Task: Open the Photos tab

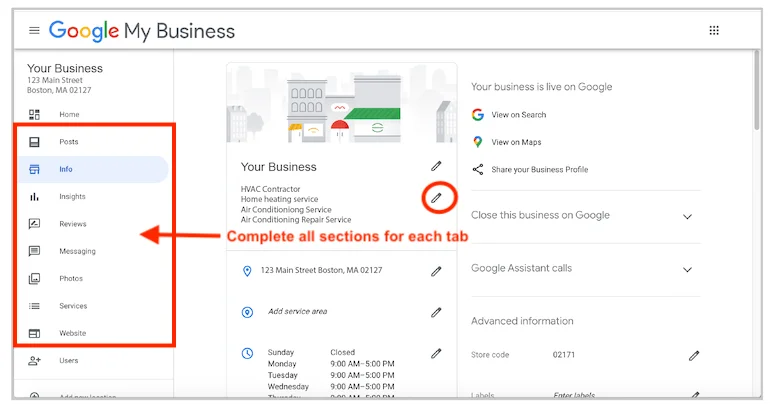Action: tap(71, 279)
